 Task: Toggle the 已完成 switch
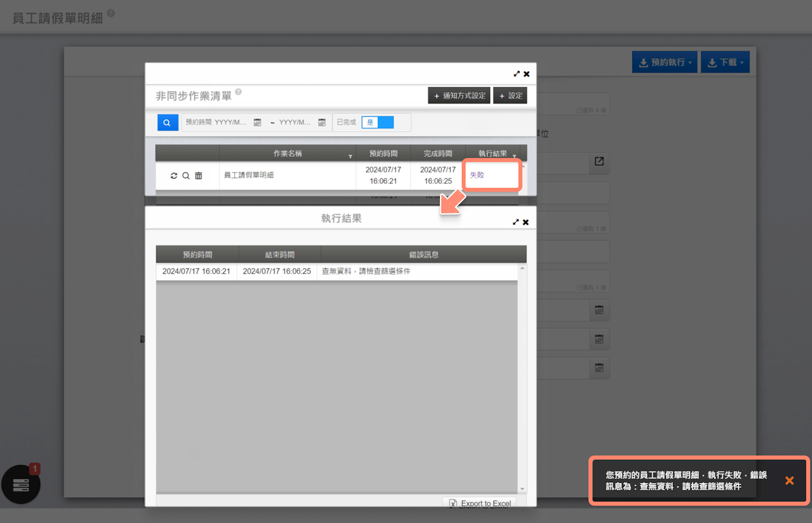378,122
